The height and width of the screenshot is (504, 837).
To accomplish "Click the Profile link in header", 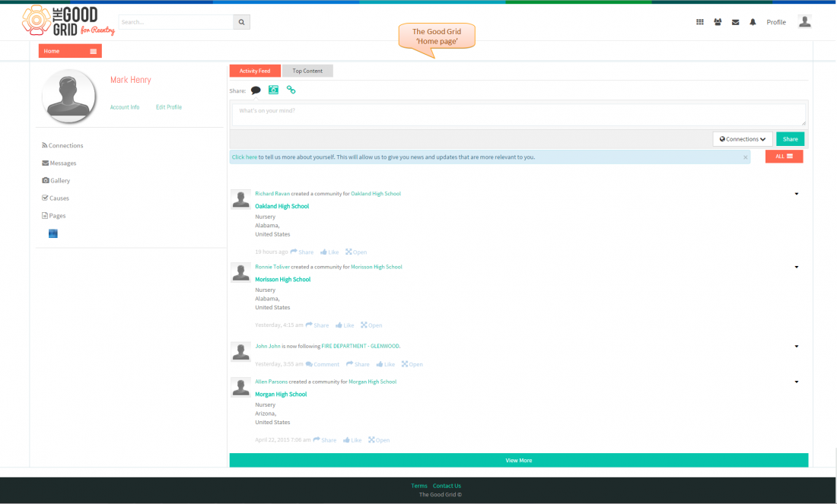I will (x=776, y=22).
